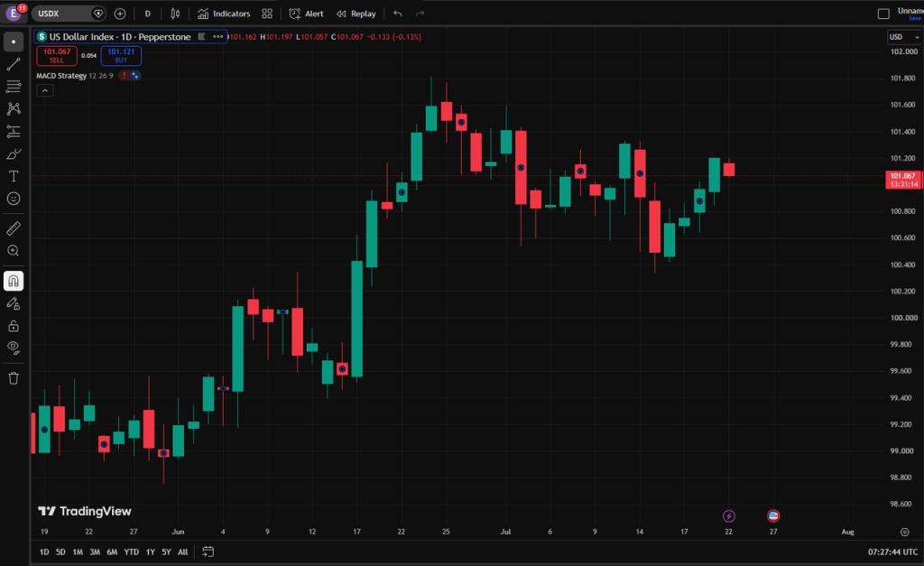Open chart axis settings gear
This screenshot has height=566, width=924.
click(x=904, y=532)
